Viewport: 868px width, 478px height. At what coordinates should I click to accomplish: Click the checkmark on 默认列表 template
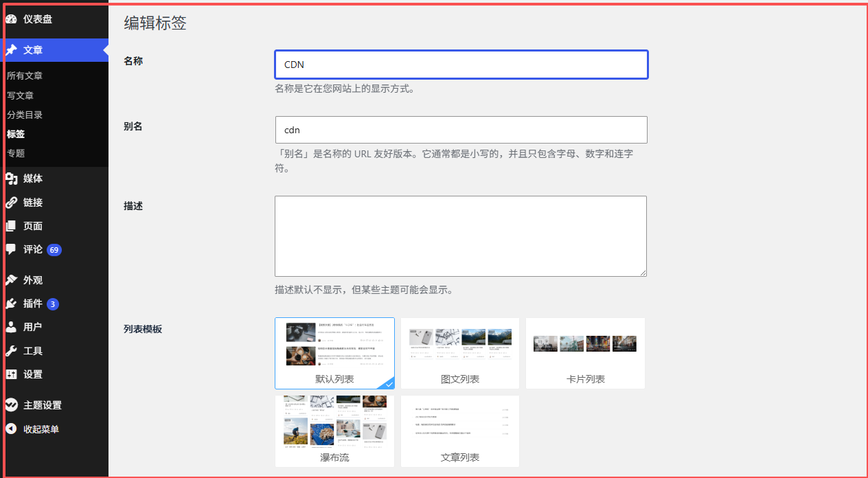[388, 383]
